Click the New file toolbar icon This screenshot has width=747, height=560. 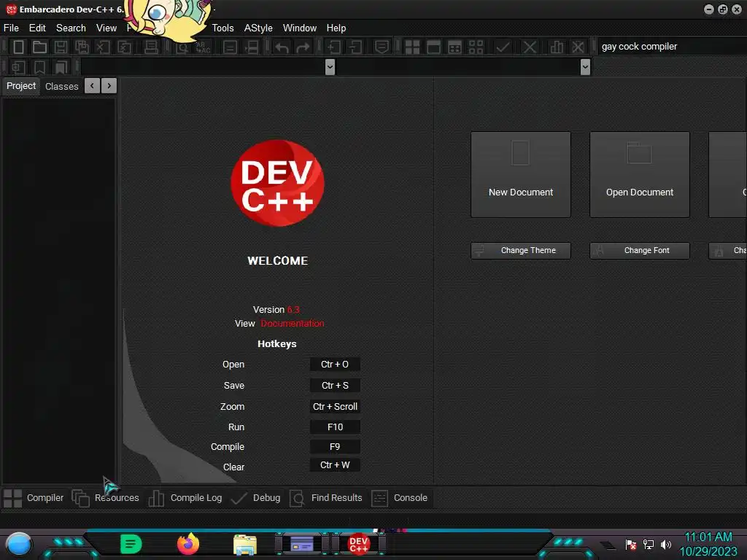pos(18,47)
